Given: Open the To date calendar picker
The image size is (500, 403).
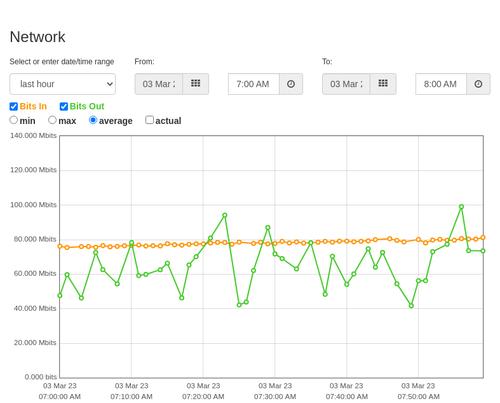Looking at the screenshot, I should coord(383,84).
